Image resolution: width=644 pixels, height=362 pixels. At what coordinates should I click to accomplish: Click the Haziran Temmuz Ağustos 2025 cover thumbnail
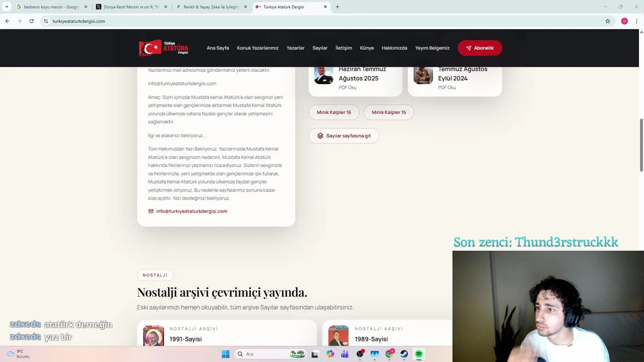(x=324, y=75)
